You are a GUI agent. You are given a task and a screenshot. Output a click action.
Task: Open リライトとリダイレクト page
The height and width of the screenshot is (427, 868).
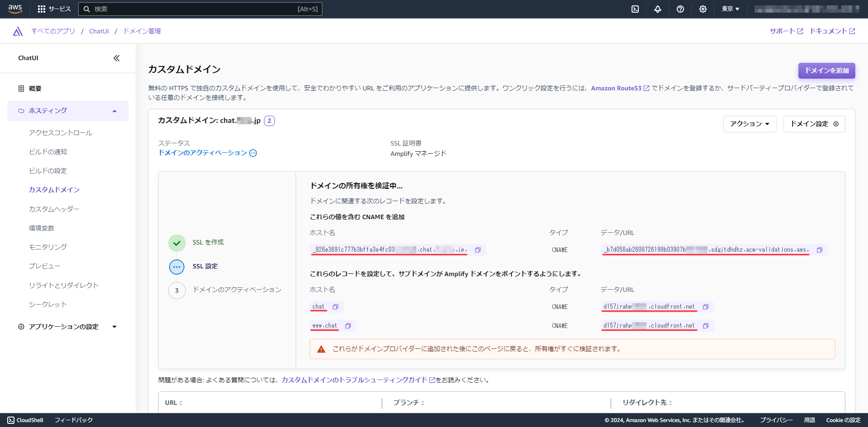64,286
